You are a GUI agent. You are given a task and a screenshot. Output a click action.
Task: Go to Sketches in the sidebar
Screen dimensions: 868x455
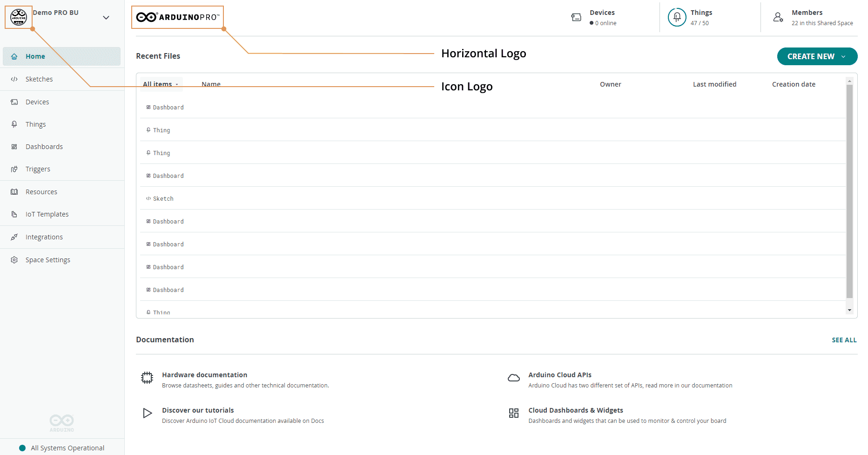click(39, 79)
